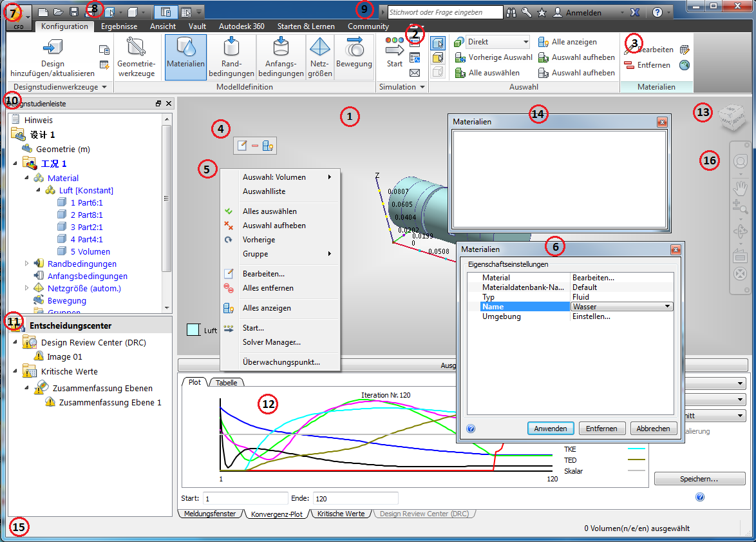Click the Ende iteration input field

[x=355, y=499]
